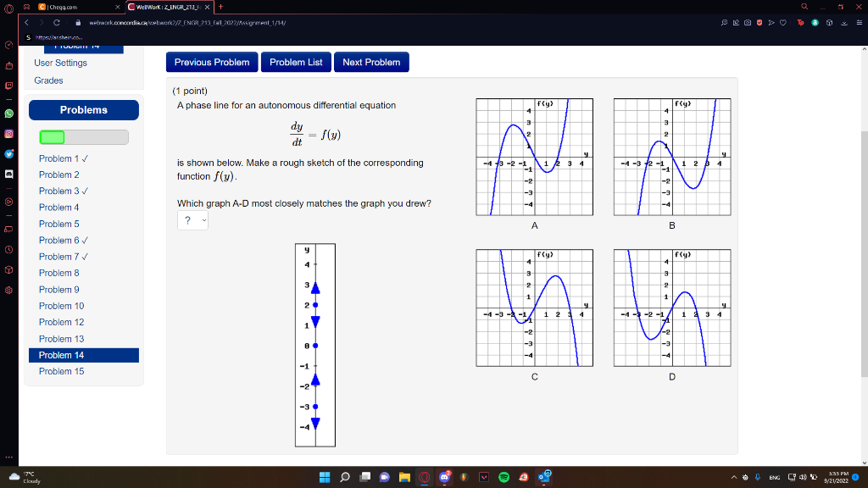Open the Tp extension icon
The width and height of the screenshot is (868, 488).
tap(800, 23)
